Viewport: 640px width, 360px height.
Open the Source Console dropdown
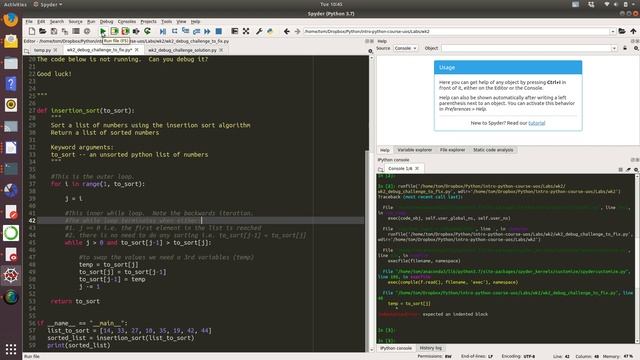tap(405, 48)
